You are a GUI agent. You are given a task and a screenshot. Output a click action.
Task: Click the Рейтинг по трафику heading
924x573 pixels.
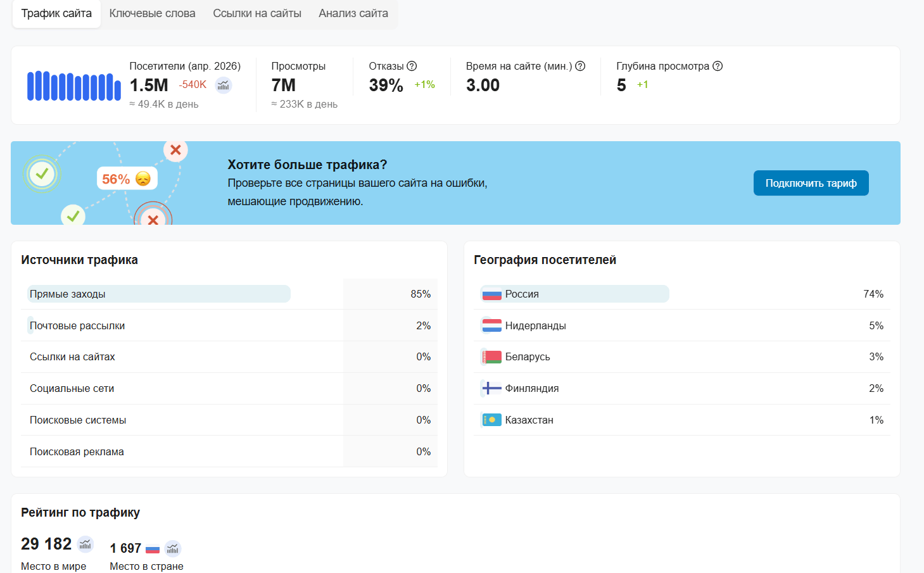(80, 512)
